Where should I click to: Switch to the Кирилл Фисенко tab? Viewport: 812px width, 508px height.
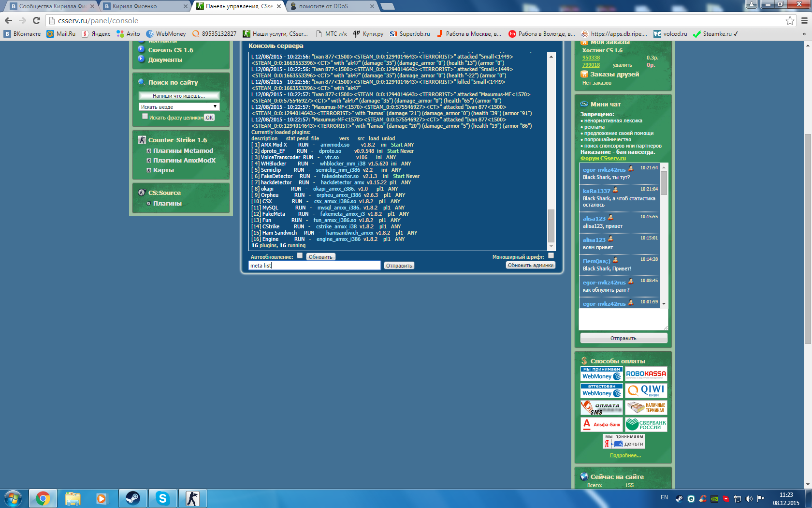[x=145, y=6]
